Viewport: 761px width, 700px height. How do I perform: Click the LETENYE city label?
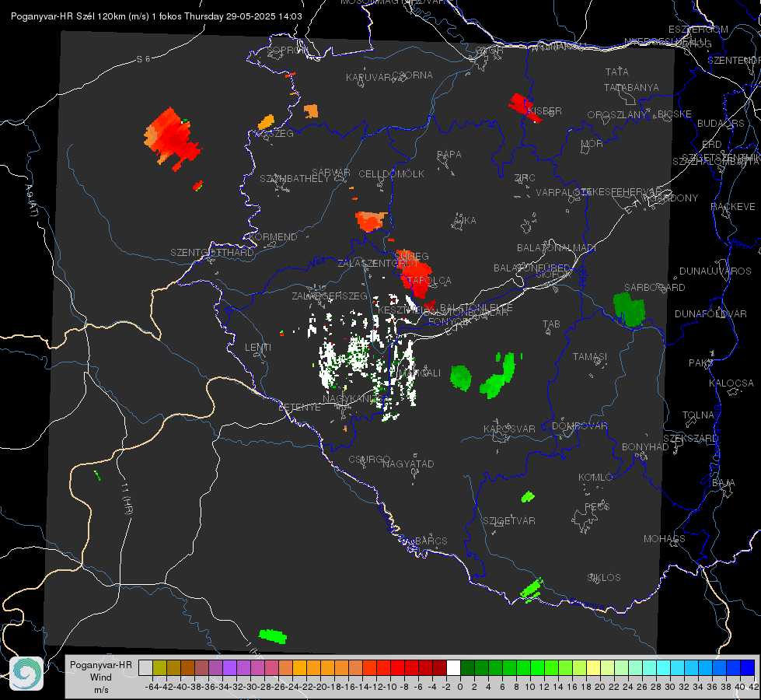pyautogui.click(x=299, y=408)
